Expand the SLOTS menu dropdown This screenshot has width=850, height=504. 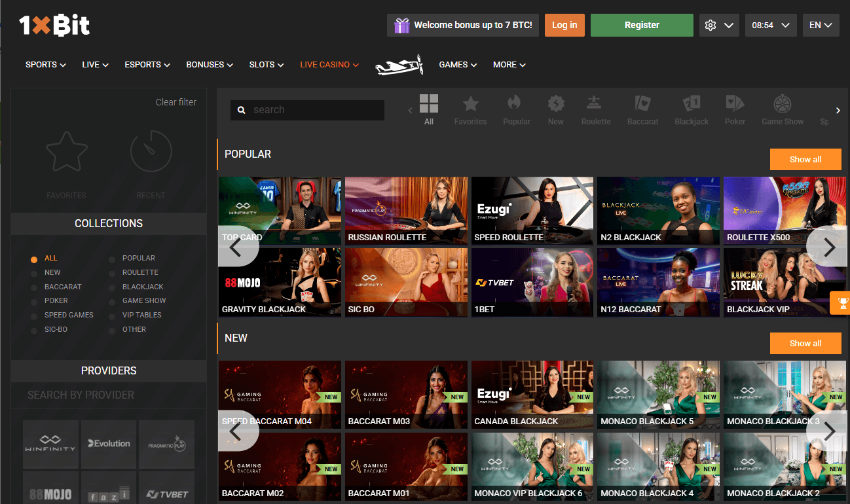coord(267,65)
